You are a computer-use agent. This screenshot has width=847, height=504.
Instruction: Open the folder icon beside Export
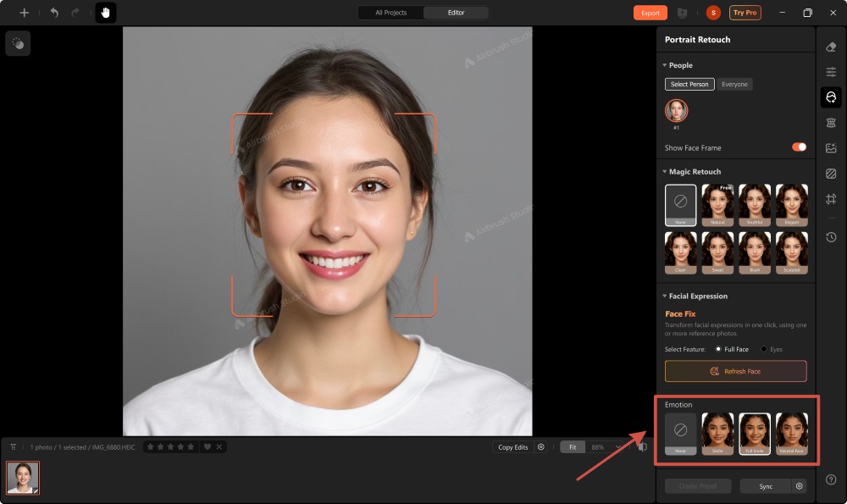pos(682,13)
